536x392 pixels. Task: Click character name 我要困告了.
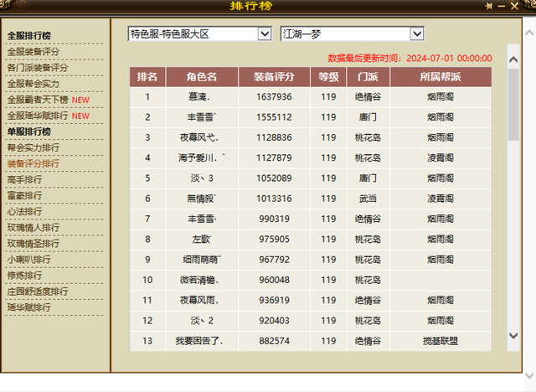click(199, 341)
